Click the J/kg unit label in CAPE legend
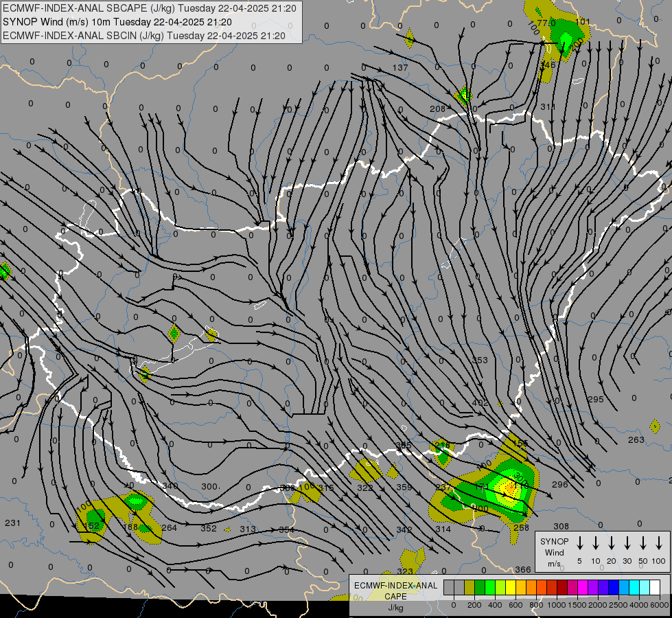Screen dimensions: 672x618 (395, 608)
